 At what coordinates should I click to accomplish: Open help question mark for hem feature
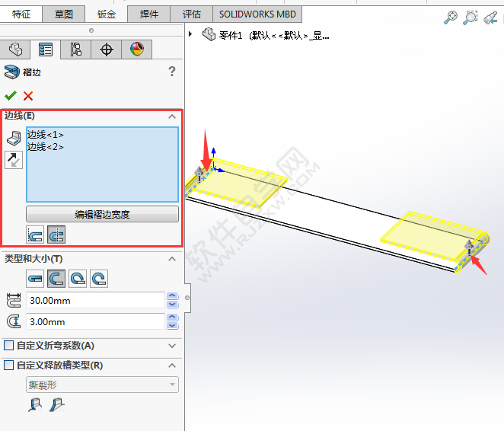click(x=172, y=71)
